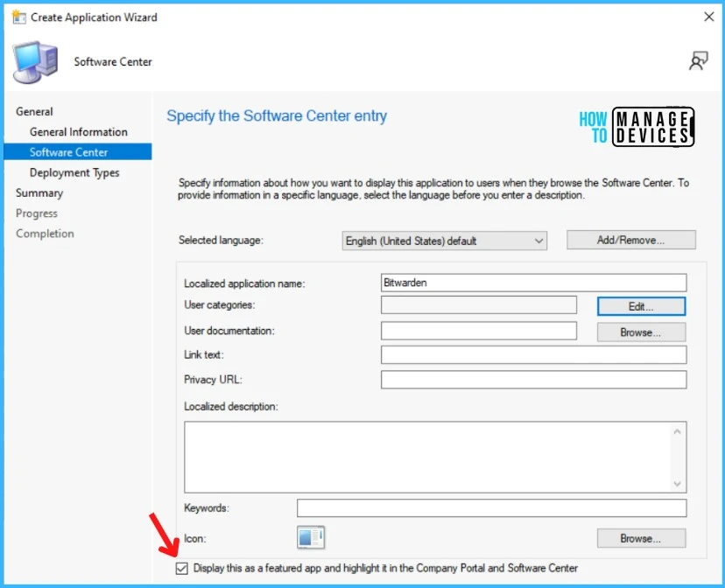Click the wizard title bar icon
The image size is (725, 588).
tap(18, 17)
